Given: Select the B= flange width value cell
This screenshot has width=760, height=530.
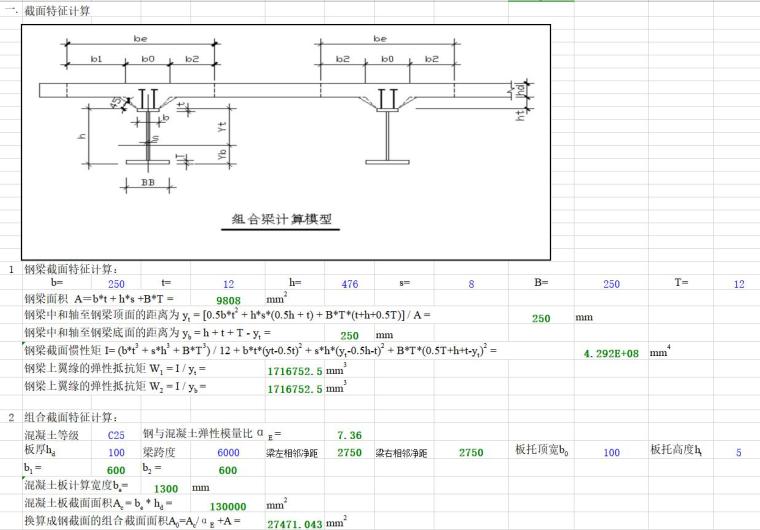Looking at the screenshot, I should tap(611, 284).
